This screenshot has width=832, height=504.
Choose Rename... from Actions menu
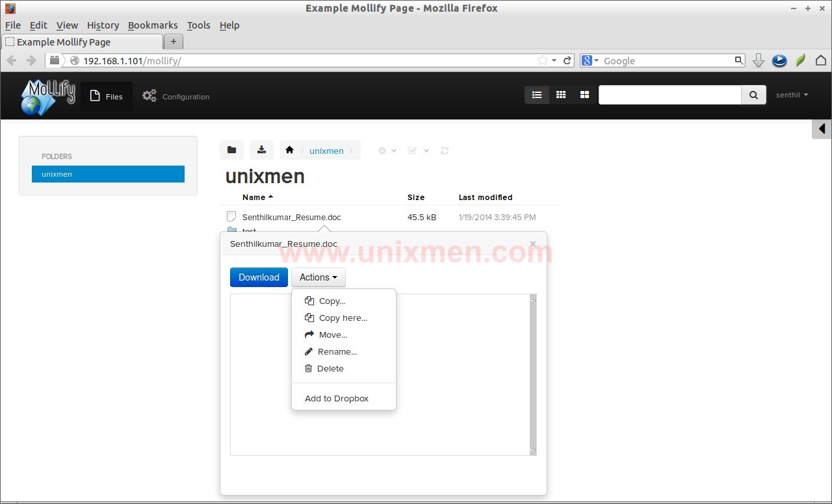click(x=344, y=351)
